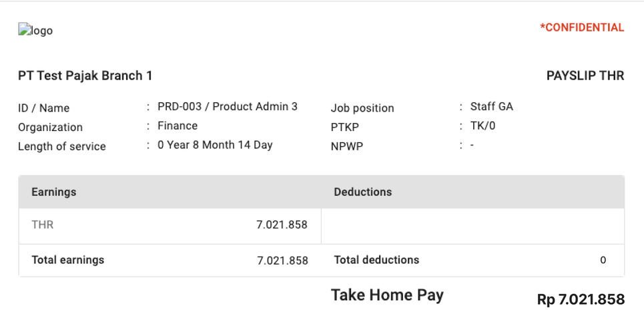
Task: Click the Total deductions label
Action: click(x=376, y=260)
